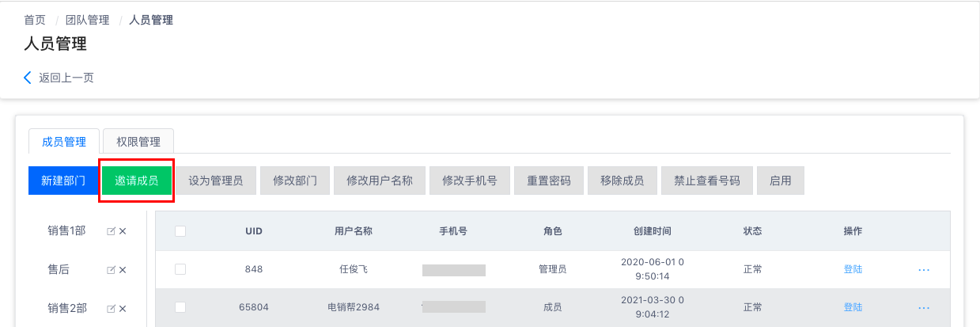
Task: Open more options for user 任俊飞
Action: [x=924, y=270]
